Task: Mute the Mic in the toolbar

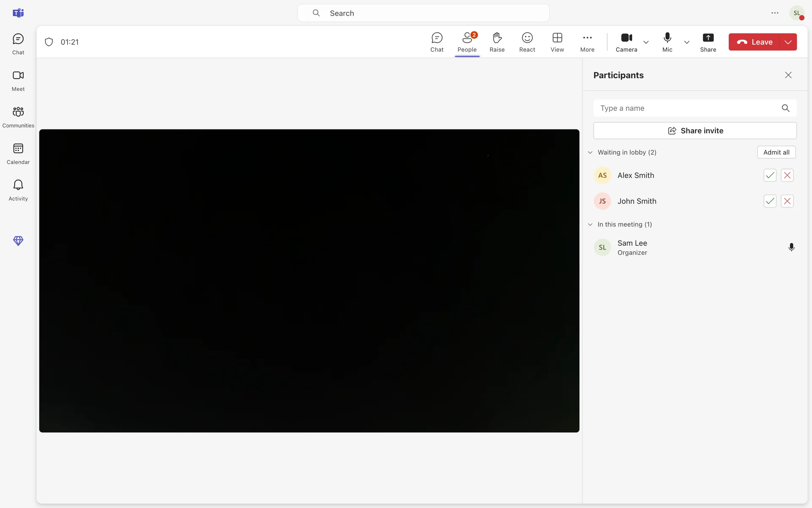Action: click(x=667, y=42)
